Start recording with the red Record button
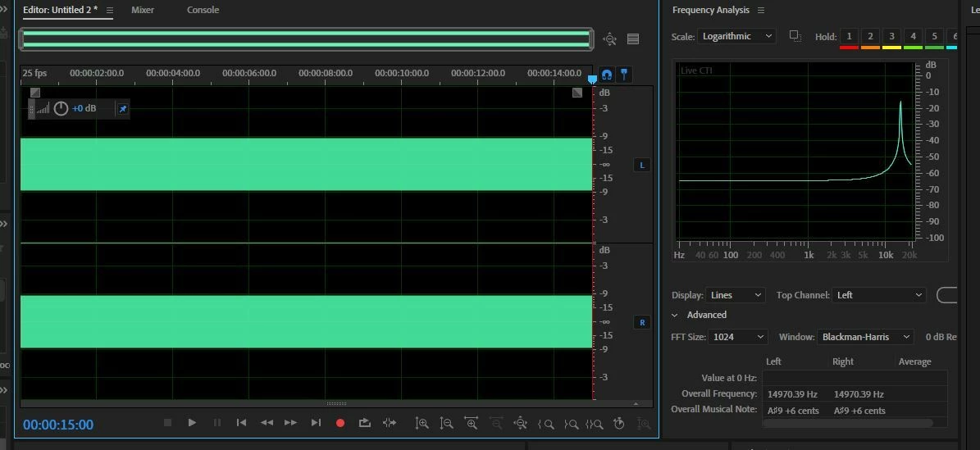The image size is (980, 450). pos(340,423)
